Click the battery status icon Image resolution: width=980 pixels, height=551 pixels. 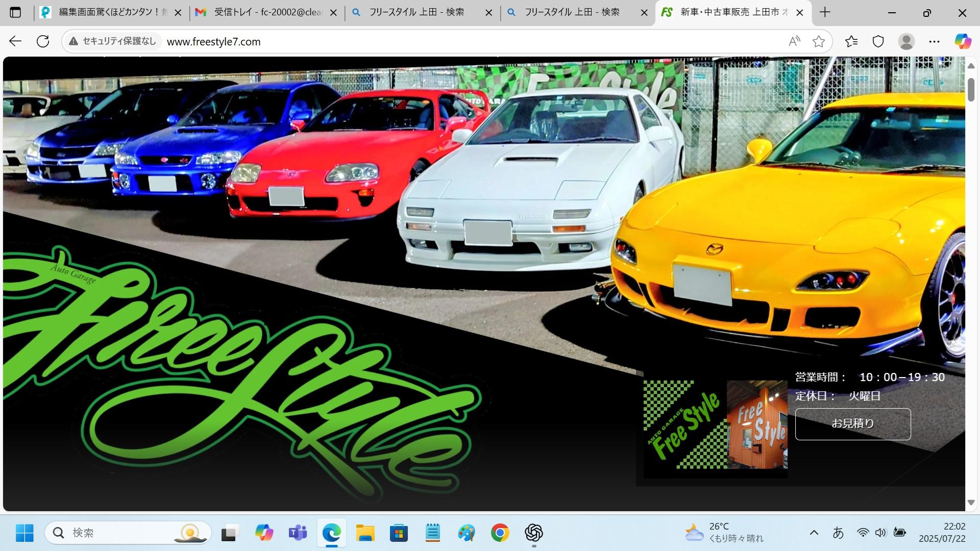(x=899, y=533)
